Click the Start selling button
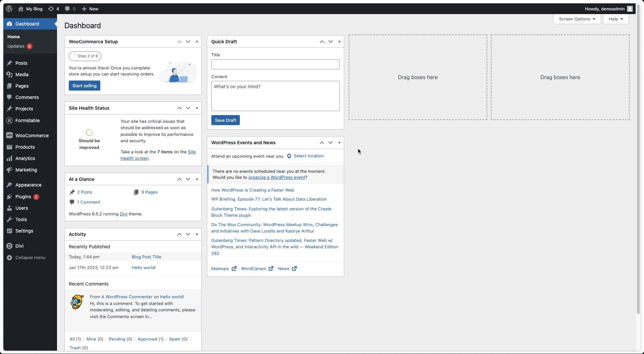This screenshot has height=354, width=644. click(85, 86)
